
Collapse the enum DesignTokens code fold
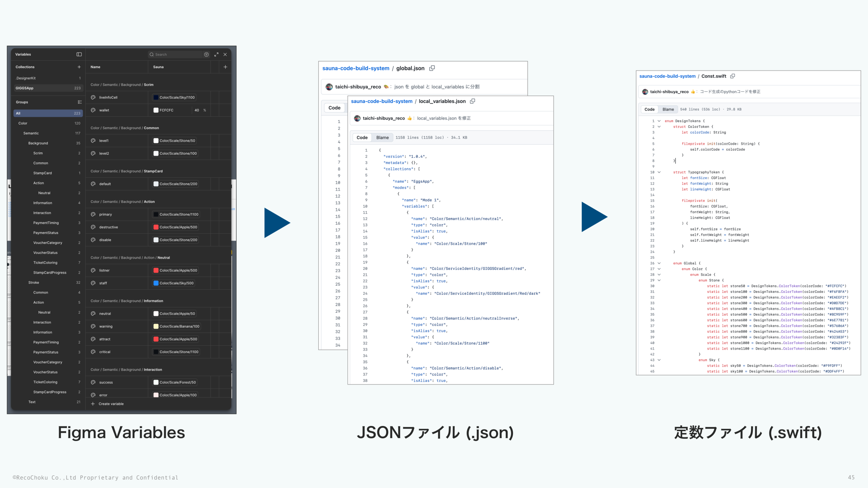tap(659, 121)
